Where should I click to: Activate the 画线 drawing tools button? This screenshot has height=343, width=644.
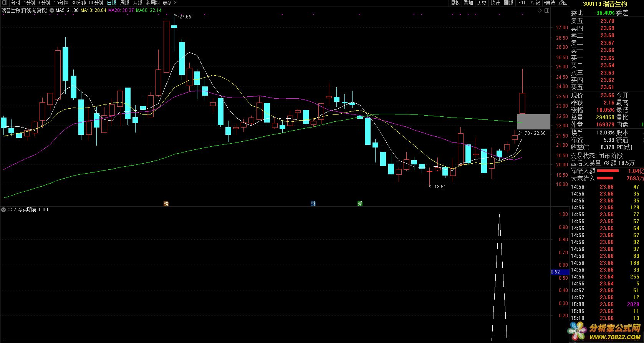508,3
